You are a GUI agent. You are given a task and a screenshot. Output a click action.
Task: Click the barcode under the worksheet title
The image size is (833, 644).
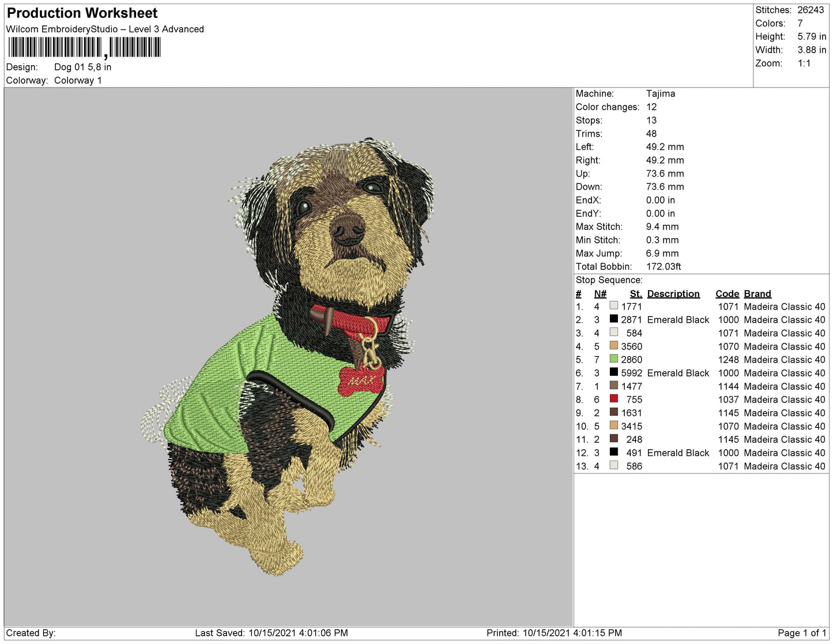pos(85,48)
